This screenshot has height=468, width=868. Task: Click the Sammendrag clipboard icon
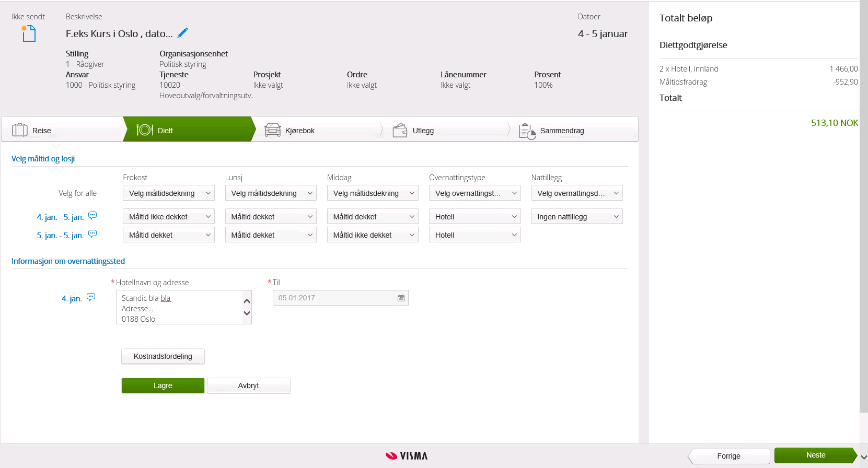pos(527,131)
